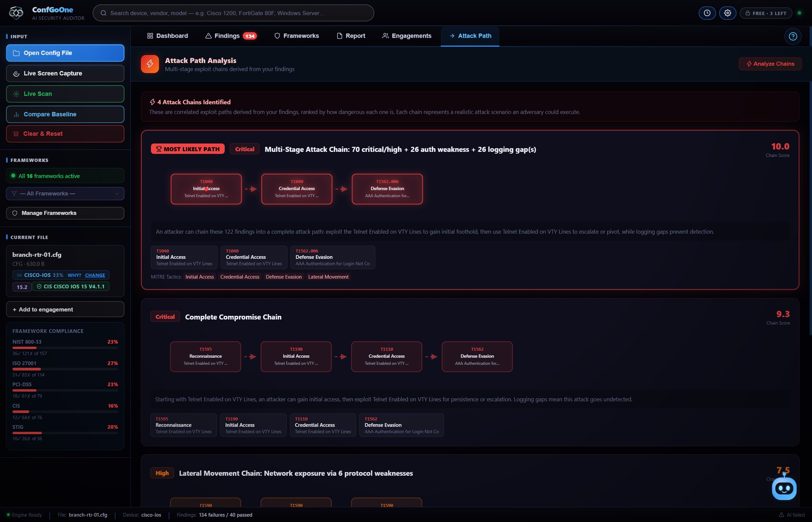
Task: Click the AI failed warning icon
Action: point(781,515)
